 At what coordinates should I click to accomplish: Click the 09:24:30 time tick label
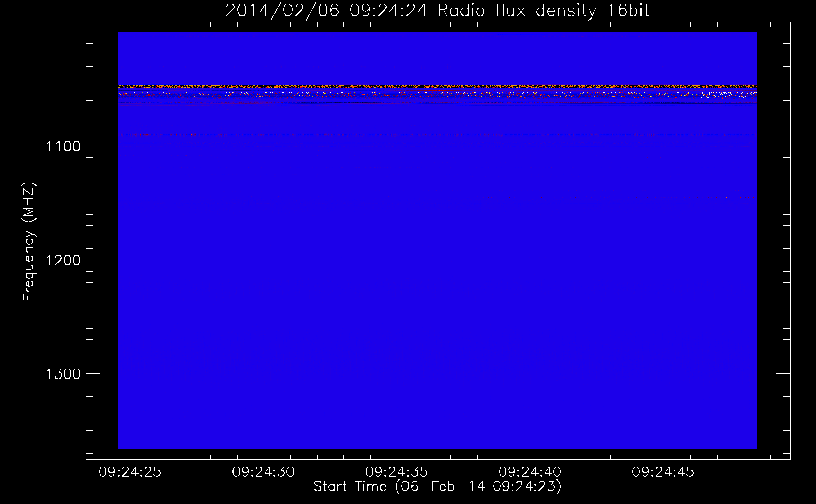click(x=263, y=472)
